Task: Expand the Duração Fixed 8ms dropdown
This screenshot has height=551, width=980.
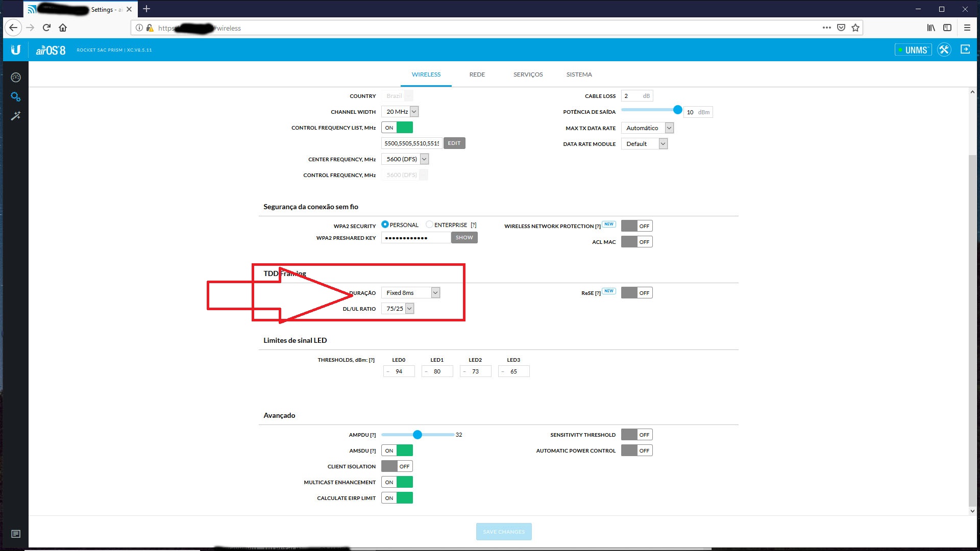Action: pyautogui.click(x=411, y=293)
